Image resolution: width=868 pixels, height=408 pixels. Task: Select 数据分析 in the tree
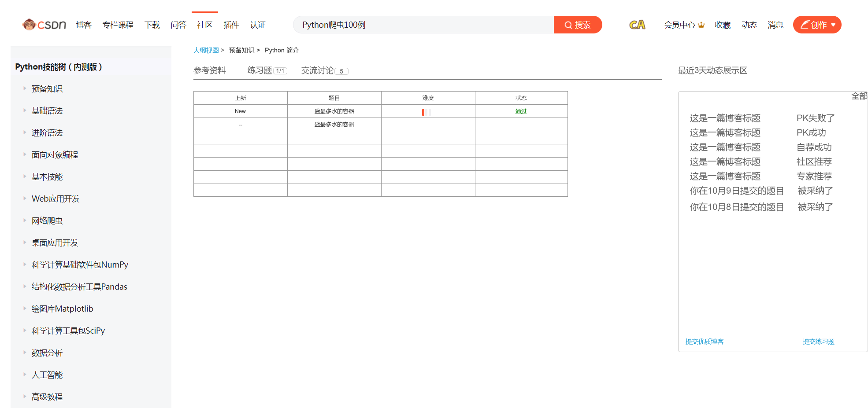[x=47, y=353]
